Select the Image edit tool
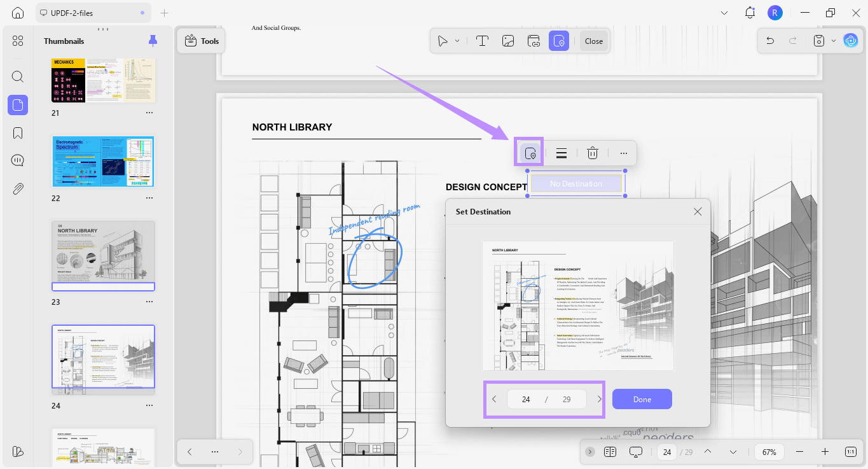Image resolution: width=868 pixels, height=469 pixels. pyautogui.click(x=507, y=41)
